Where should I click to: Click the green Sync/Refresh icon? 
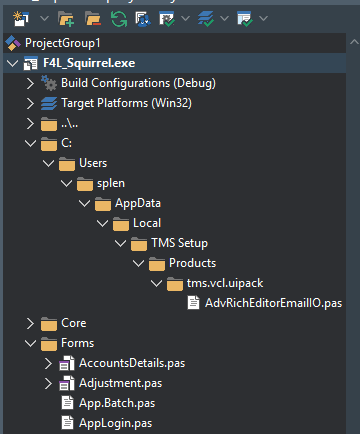click(119, 19)
